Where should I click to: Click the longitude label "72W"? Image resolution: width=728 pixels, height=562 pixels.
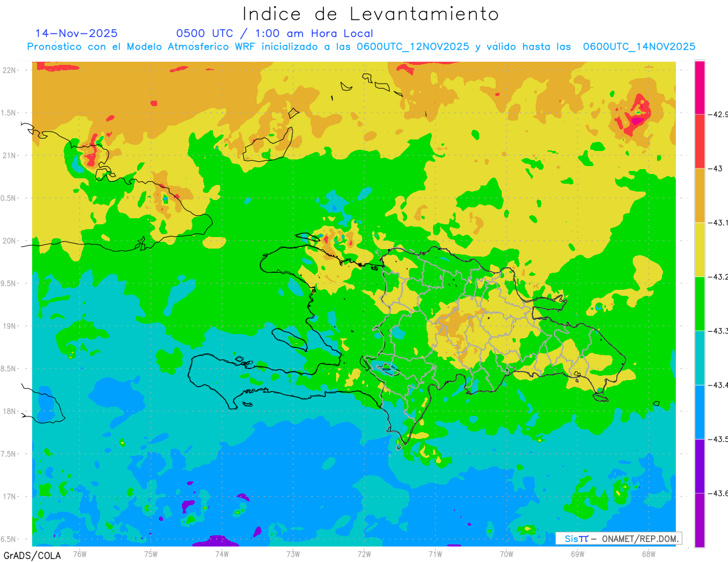[364, 554]
